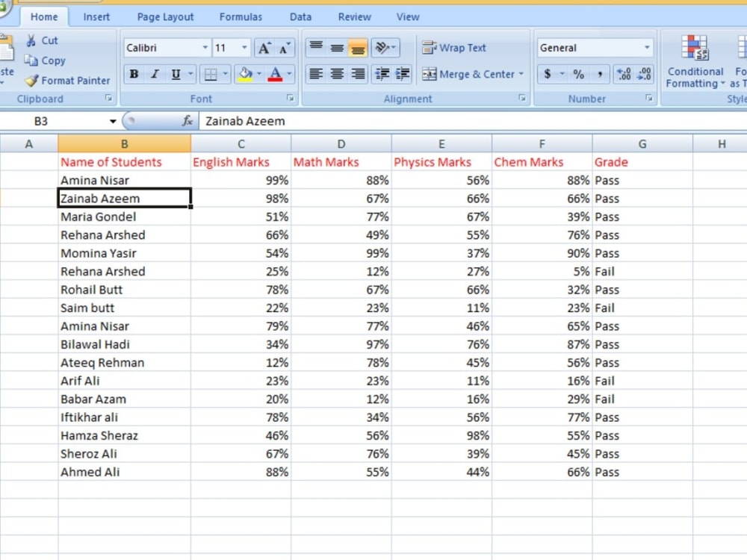Open accounting format currency dropdown arrow
Image resolution: width=747 pixels, height=560 pixels.
click(562, 74)
